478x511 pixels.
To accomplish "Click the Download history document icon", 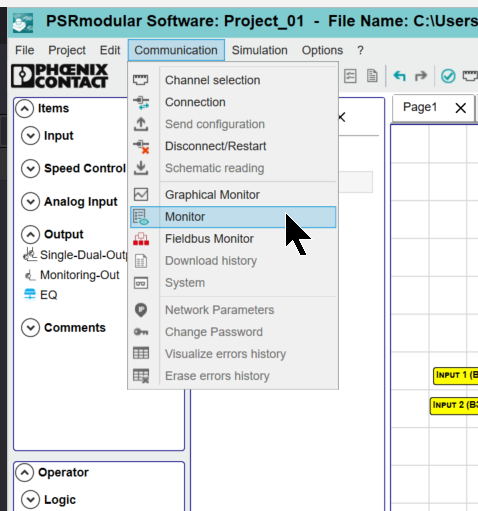I will [141, 261].
